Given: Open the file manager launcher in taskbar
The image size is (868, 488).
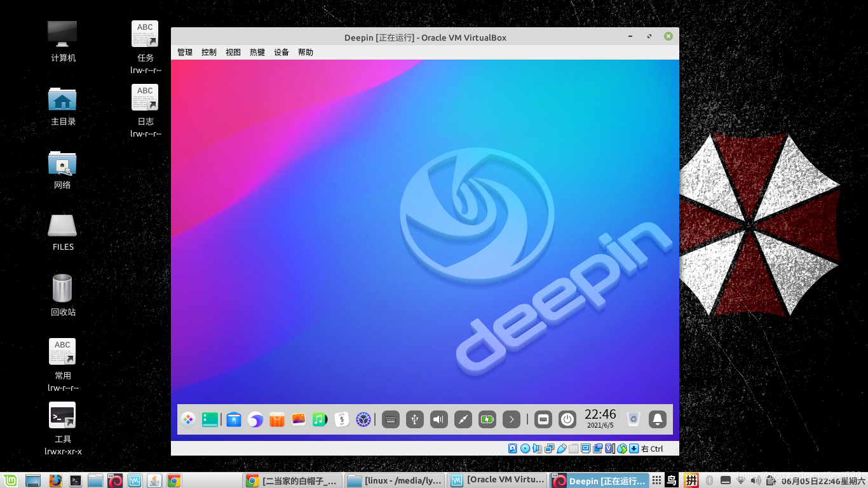Looking at the screenshot, I should 95,480.
